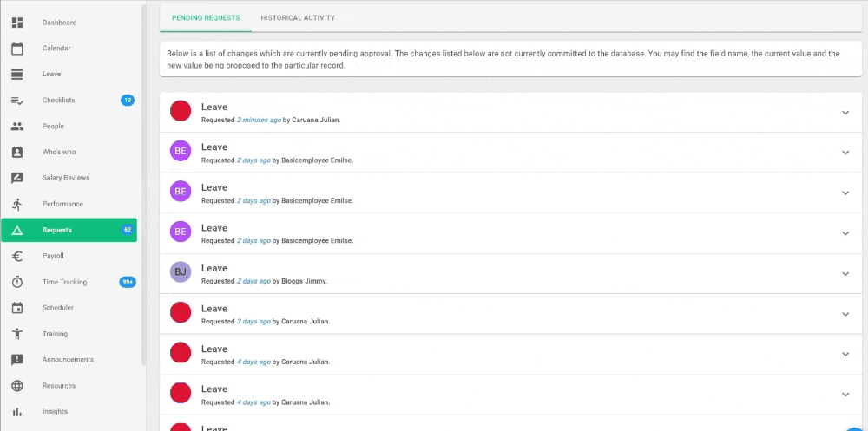
Task: Click the sidebar vertical scrollbar
Action: [144, 186]
